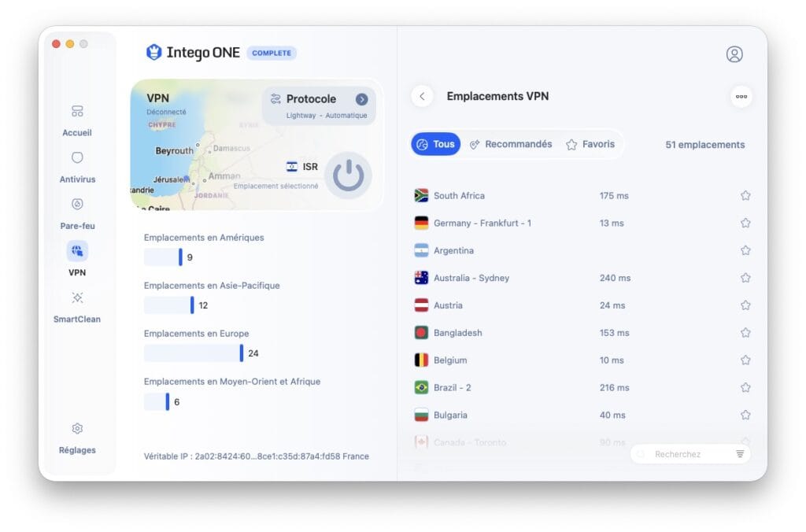Click the Véritable IP address text
Image resolution: width=806 pixels, height=532 pixels.
[x=256, y=456]
